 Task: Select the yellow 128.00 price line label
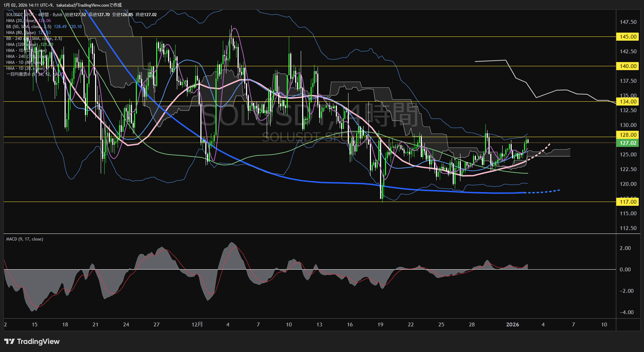(x=628, y=135)
